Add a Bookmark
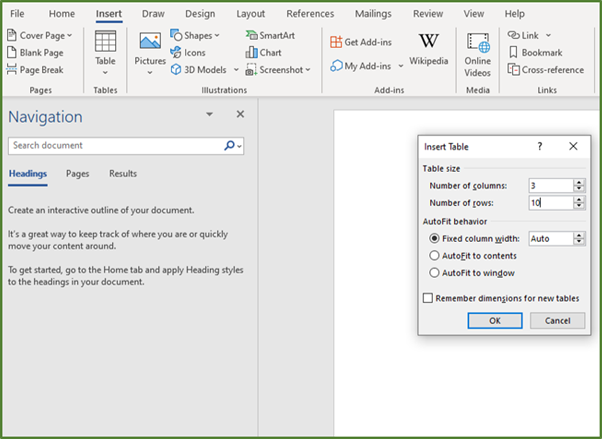Image resolution: width=602 pixels, height=439 pixels. (535, 53)
